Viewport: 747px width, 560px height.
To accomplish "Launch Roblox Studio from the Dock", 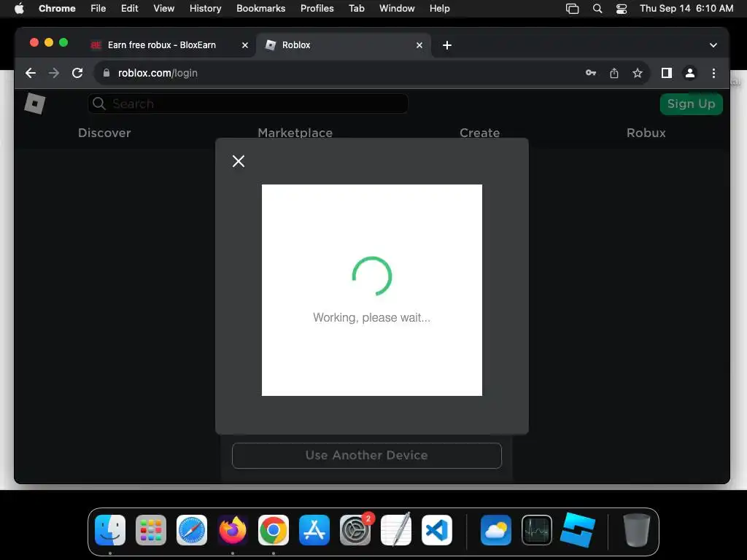I will (578, 530).
